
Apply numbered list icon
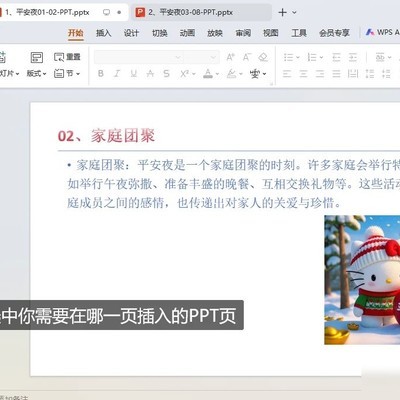(x=312, y=57)
